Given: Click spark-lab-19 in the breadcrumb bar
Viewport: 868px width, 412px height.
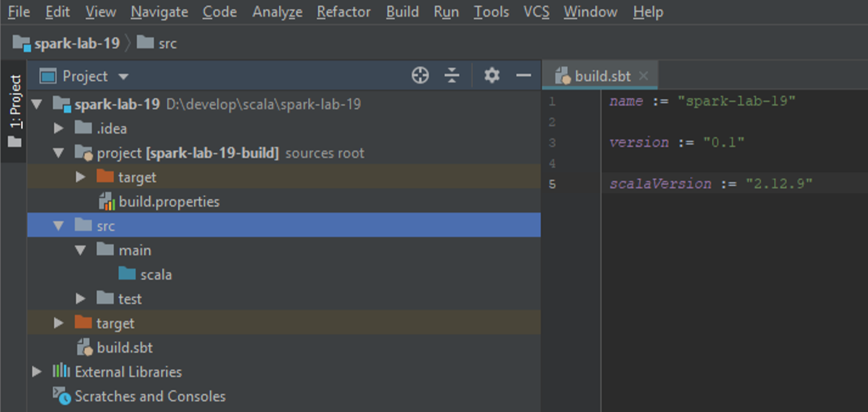Looking at the screenshot, I should pyautogui.click(x=76, y=44).
